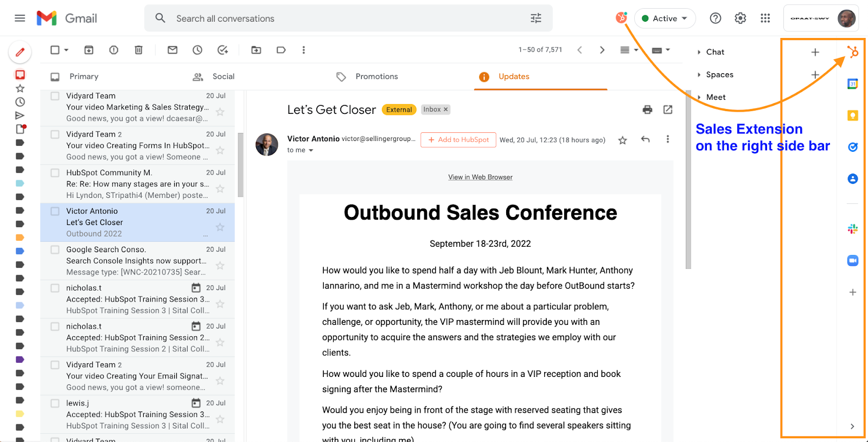868x442 pixels.
Task: Hide side panel chevron at bottom right
Action: (x=852, y=426)
